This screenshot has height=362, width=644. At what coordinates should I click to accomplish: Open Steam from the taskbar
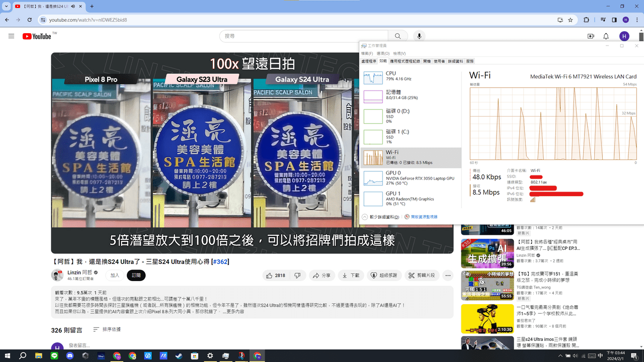[179, 355]
